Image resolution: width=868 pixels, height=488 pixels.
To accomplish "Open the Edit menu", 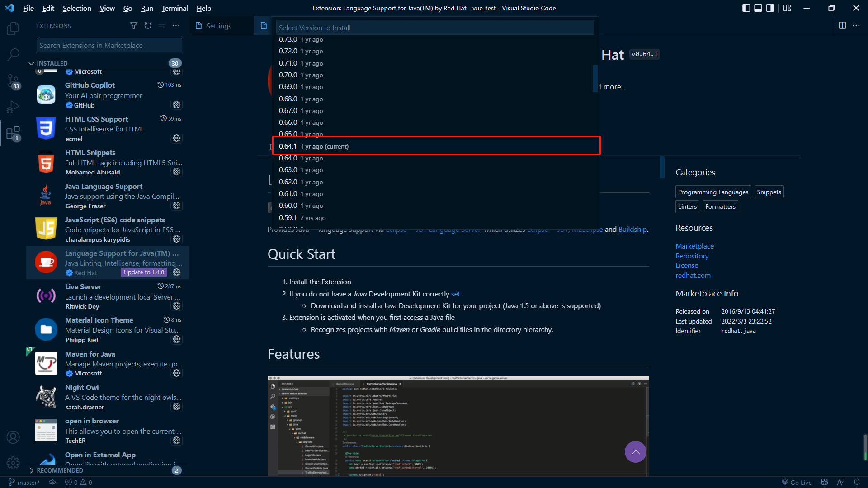I will pyautogui.click(x=48, y=8).
